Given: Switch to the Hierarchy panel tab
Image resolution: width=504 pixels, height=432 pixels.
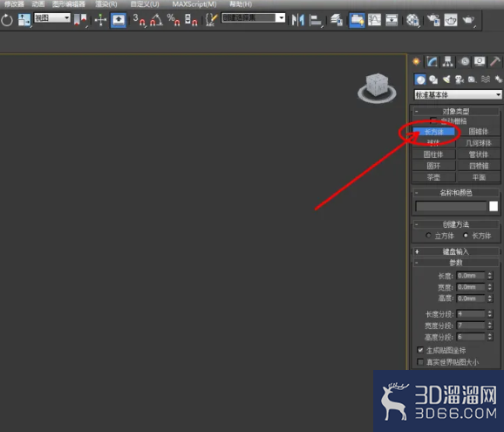Looking at the screenshot, I should [x=447, y=61].
